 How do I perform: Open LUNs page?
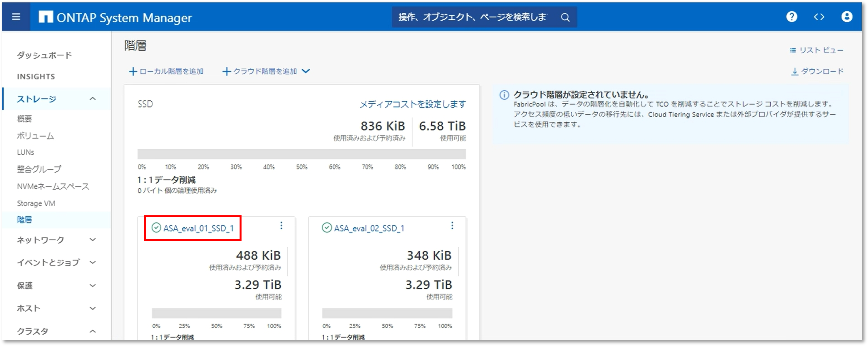tap(26, 152)
